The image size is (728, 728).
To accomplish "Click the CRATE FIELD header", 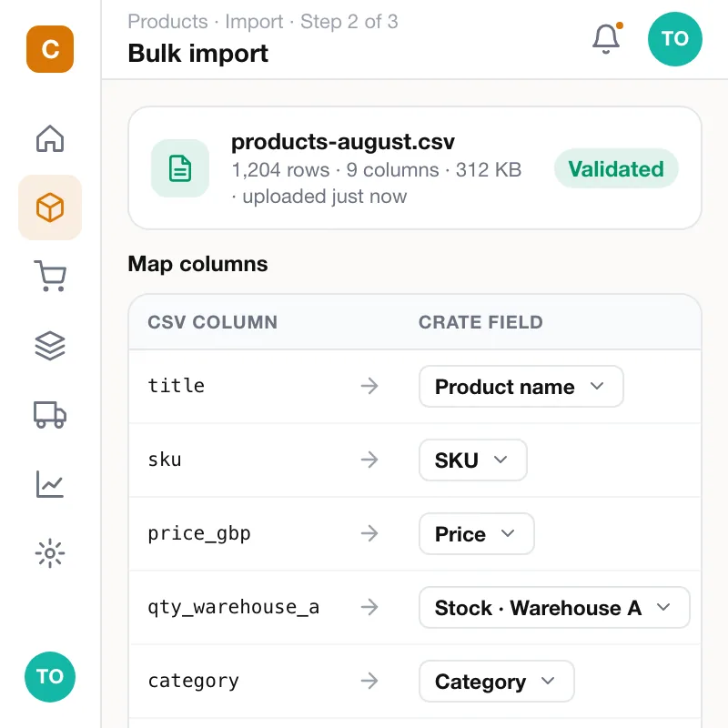I will point(481,322).
